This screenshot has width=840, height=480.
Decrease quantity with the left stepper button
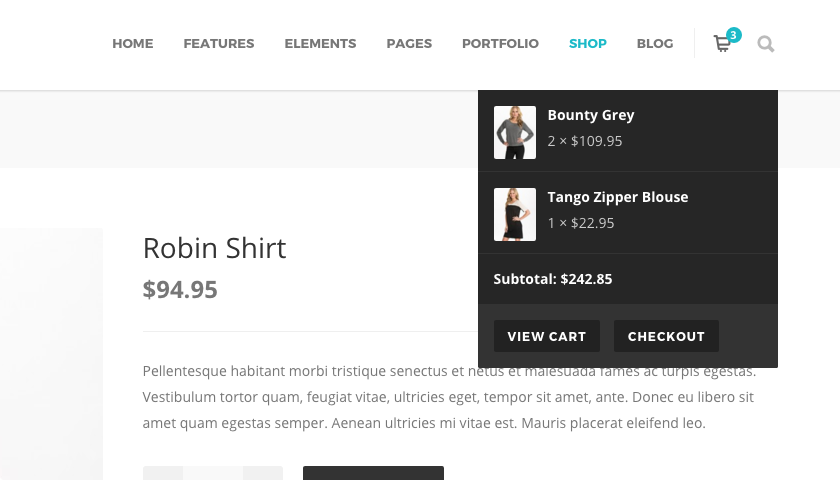(163, 473)
